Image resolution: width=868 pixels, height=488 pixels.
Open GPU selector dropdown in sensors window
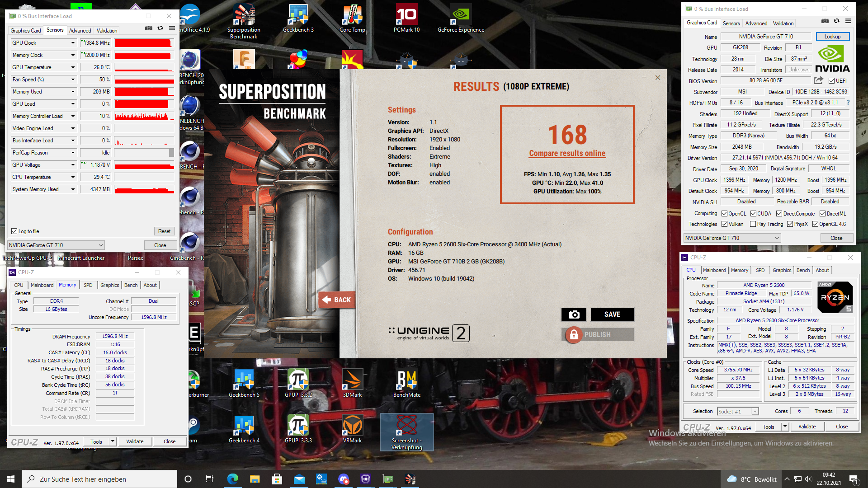[x=56, y=245]
